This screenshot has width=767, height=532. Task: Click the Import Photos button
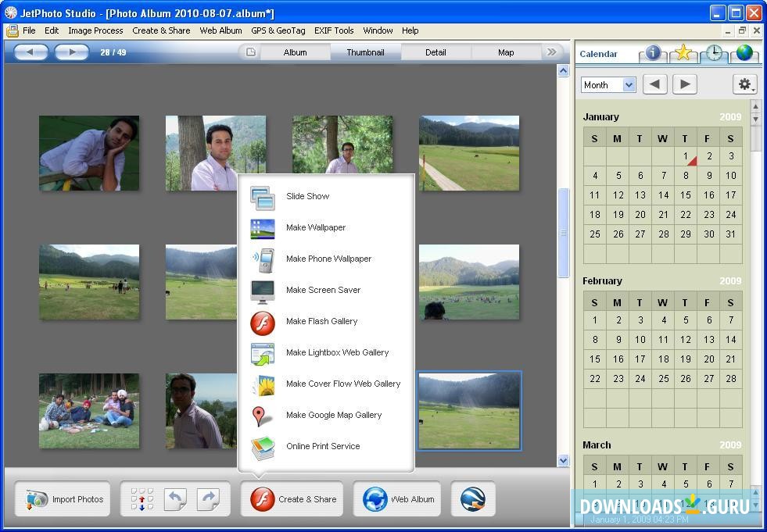point(64,499)
